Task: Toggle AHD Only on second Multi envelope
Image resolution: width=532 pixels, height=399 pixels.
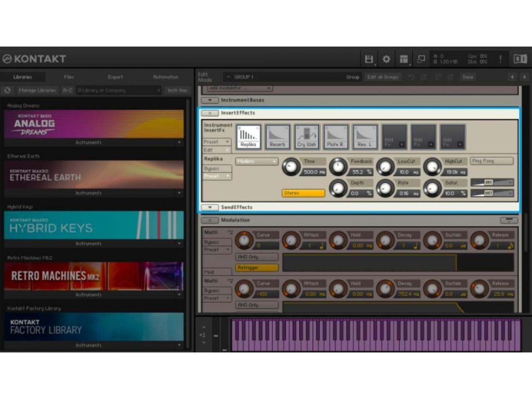Action: pyautogui.click(x=257, y=305)
